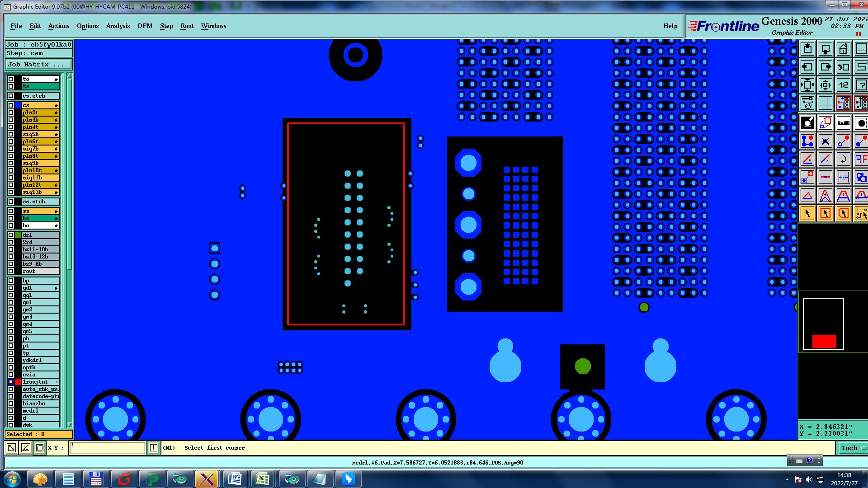The height and width of the screenshot is (488, 868).
Task: Click the grid display icon
Action: 825,103
